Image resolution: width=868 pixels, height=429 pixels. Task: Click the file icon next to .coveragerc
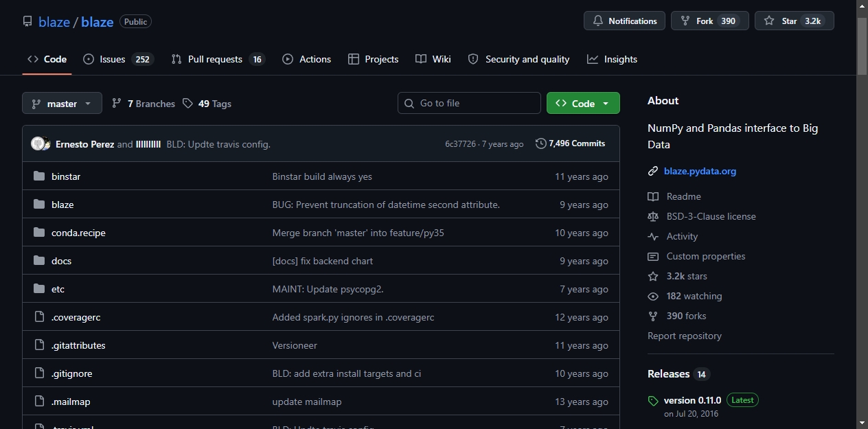coord(39,317)
